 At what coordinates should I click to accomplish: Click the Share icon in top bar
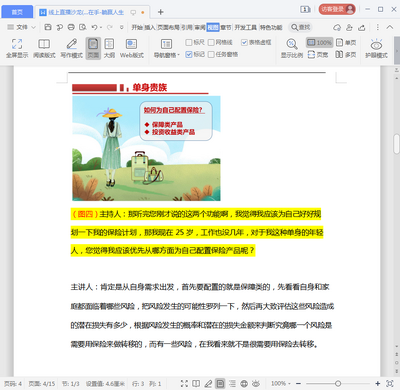362,27
